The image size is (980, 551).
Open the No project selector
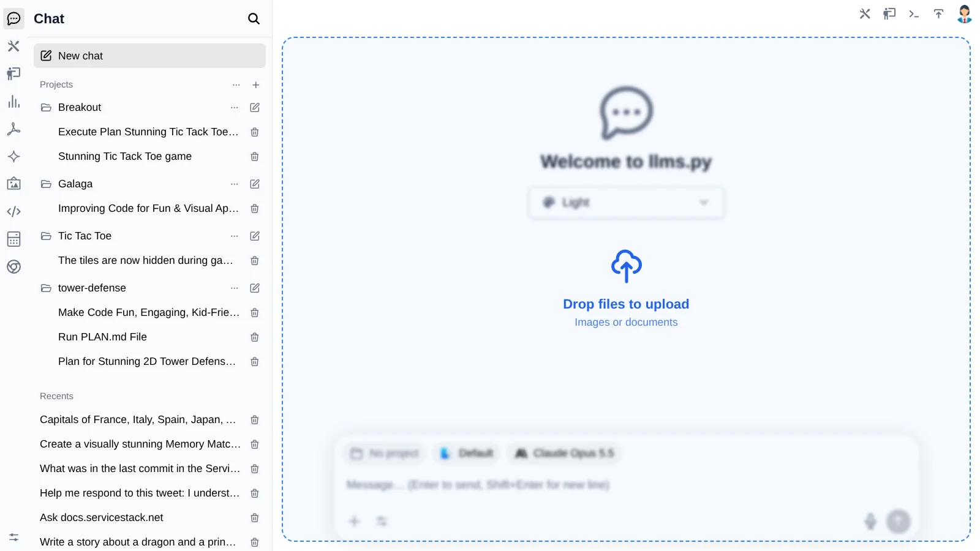pos(385,453)
